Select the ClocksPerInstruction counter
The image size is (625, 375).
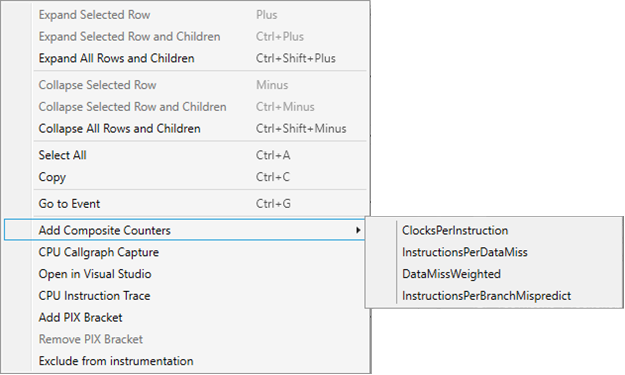click(x=455, y=230)
